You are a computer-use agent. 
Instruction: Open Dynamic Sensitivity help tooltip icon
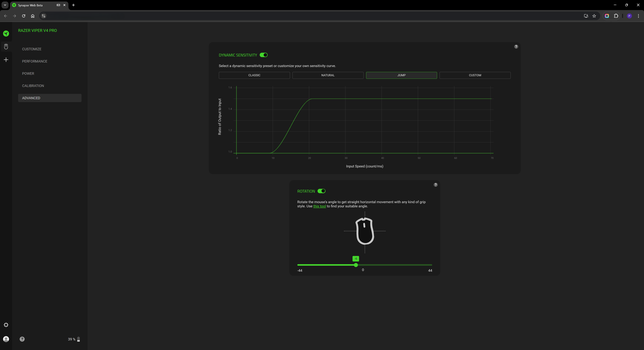point(516,47)
